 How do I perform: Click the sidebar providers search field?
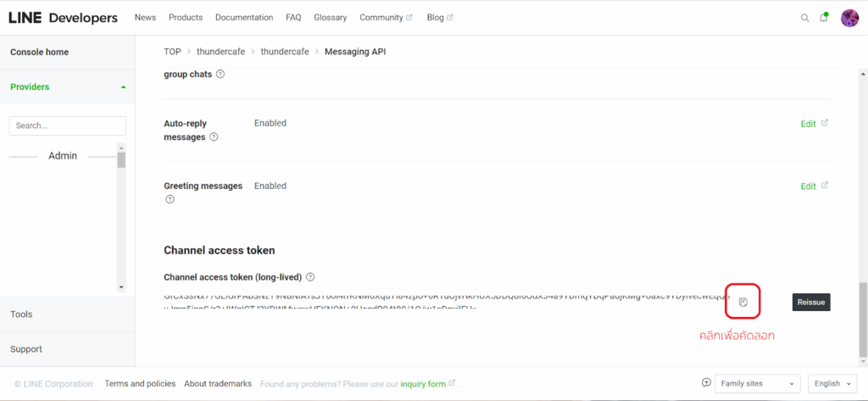point(67,125)
